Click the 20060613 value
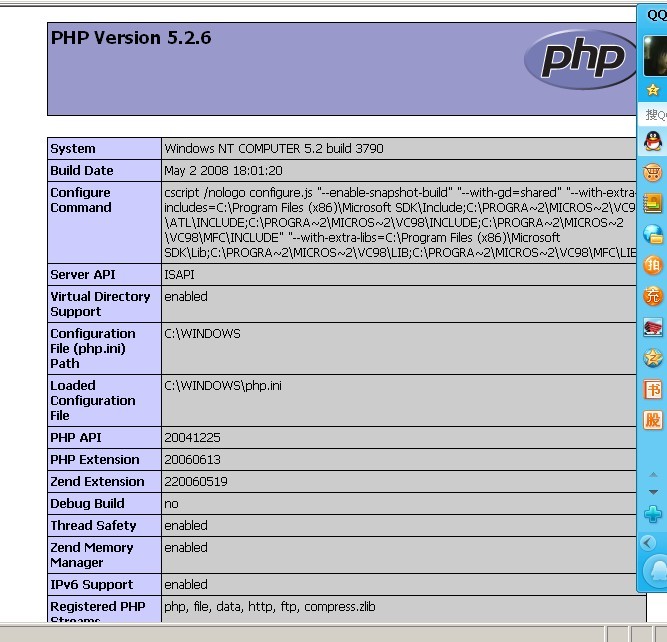 pos(192,460)
